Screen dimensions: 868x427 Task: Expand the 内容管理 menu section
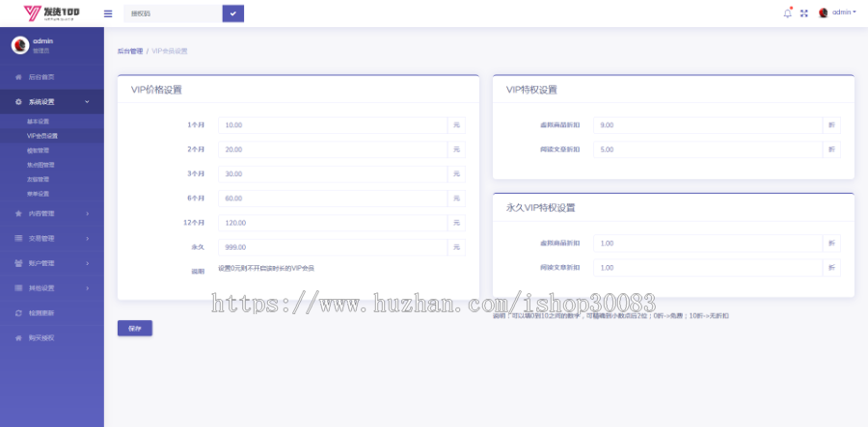pos(51,213)
